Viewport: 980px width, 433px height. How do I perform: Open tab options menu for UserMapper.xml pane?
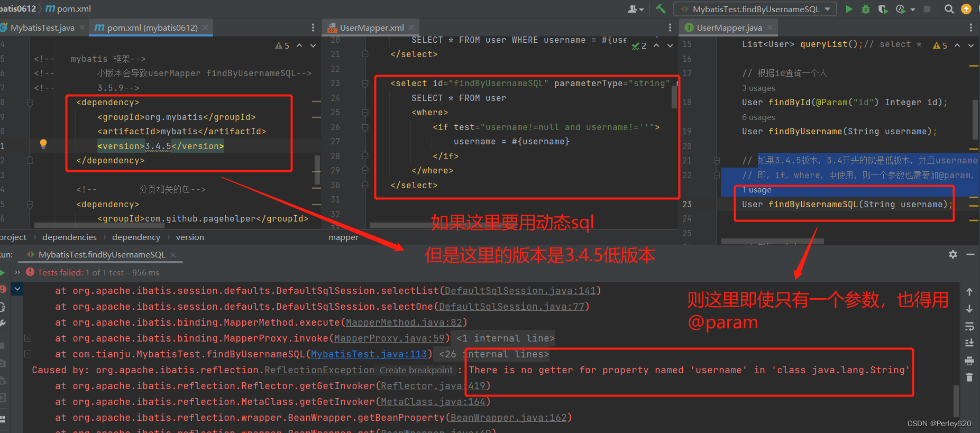click(x=670, y=27)
